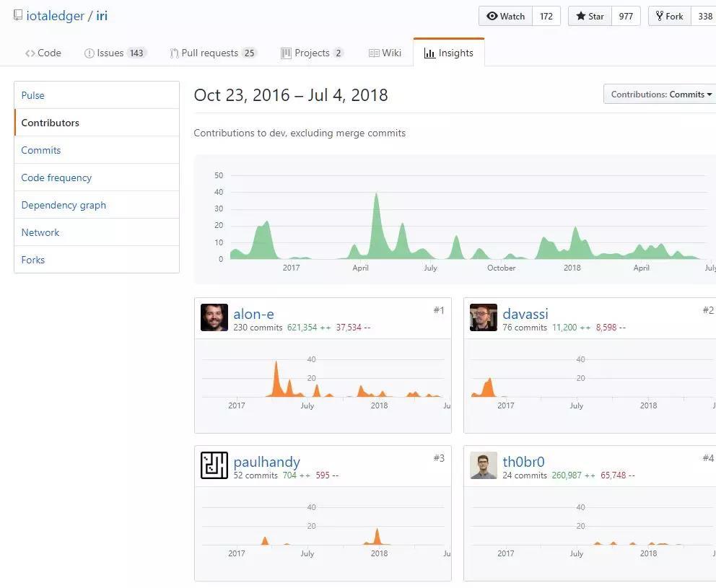Open the Pull requests tab

(x=213, y=53)
